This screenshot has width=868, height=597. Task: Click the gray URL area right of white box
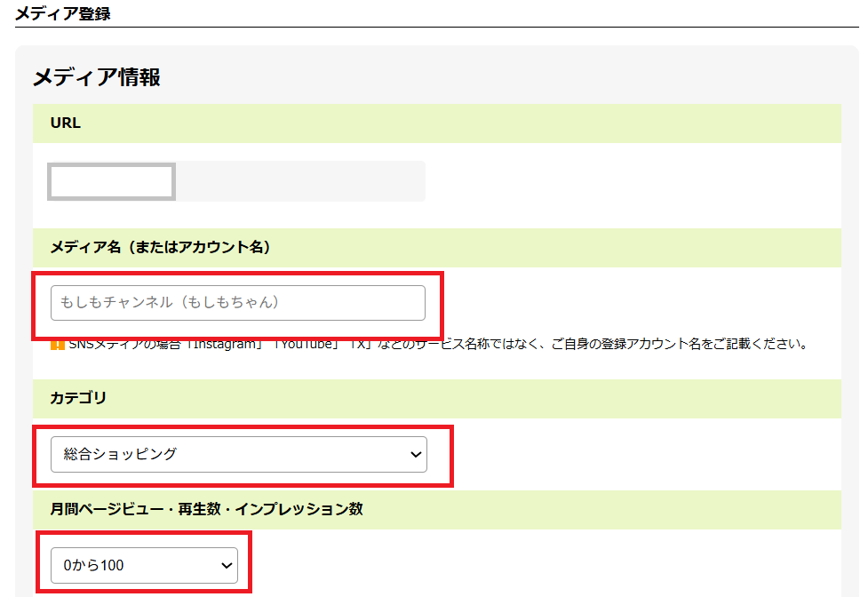299,181
